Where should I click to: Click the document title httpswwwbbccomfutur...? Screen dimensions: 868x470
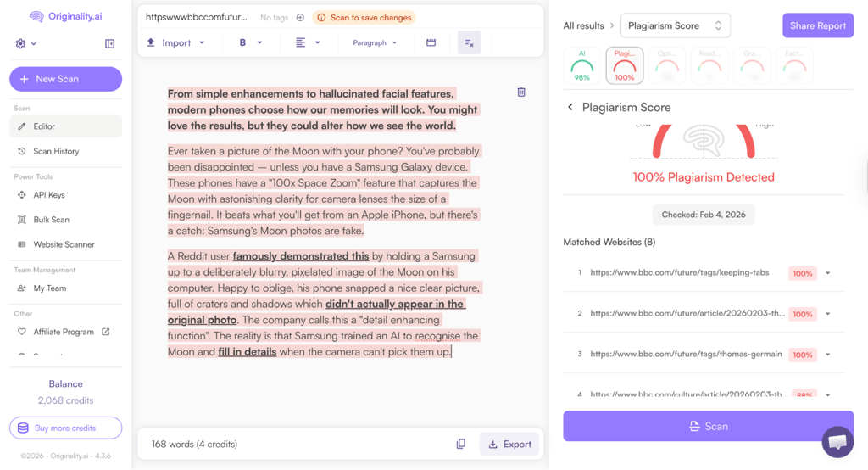[x=197, y=17]
